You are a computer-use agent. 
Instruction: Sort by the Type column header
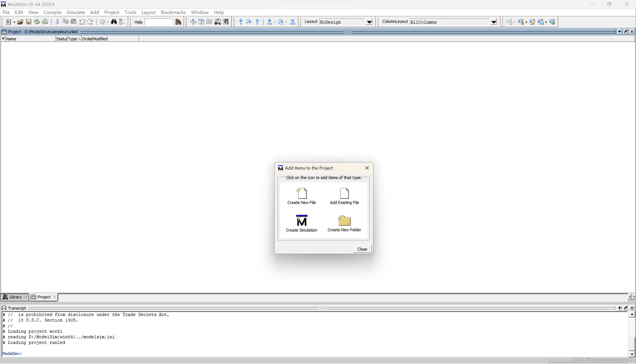tap(73, 39)
